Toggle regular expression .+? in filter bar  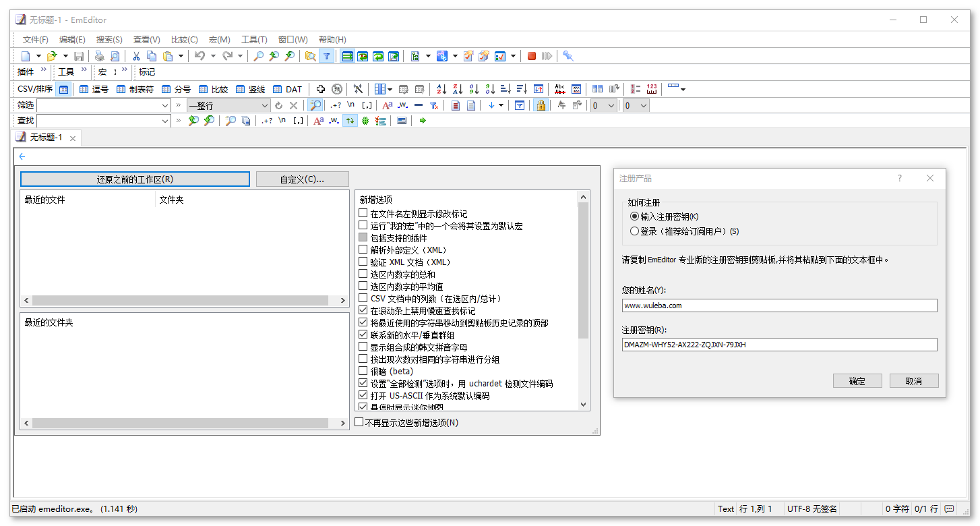[x=335, y=105]
